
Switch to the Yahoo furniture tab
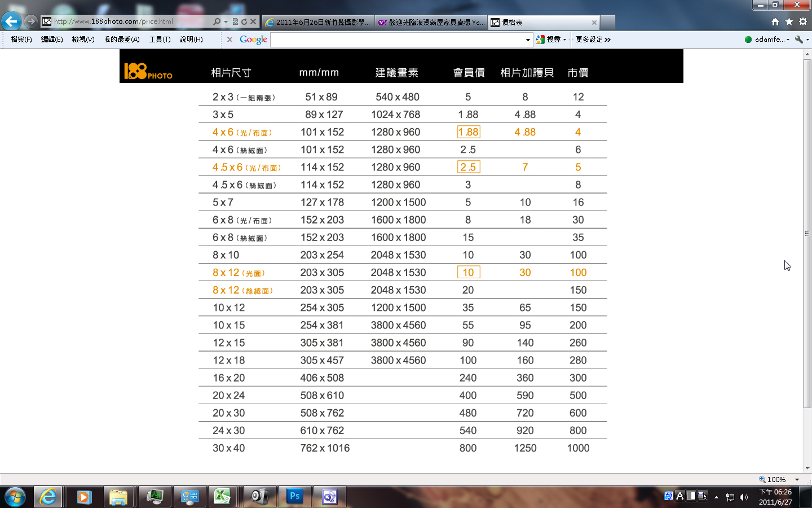pos(431,23)
